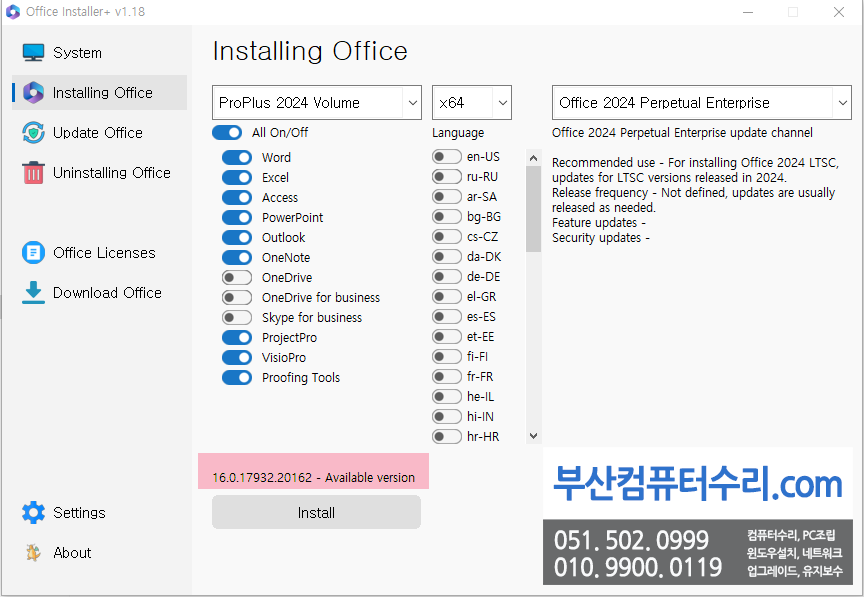Viewport: 864px width, 597px height.
Task: Select the Update Office menu entry
Action: click(98, 133)
